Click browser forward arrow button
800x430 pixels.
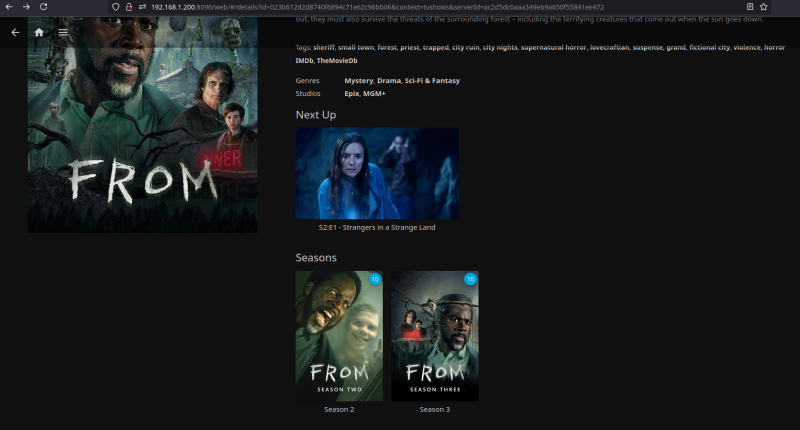26,7
